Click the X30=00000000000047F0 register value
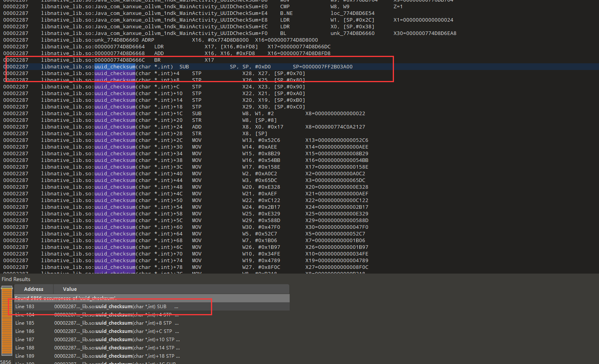The height and width of the screenshot is (364, 599). [336, 227]
